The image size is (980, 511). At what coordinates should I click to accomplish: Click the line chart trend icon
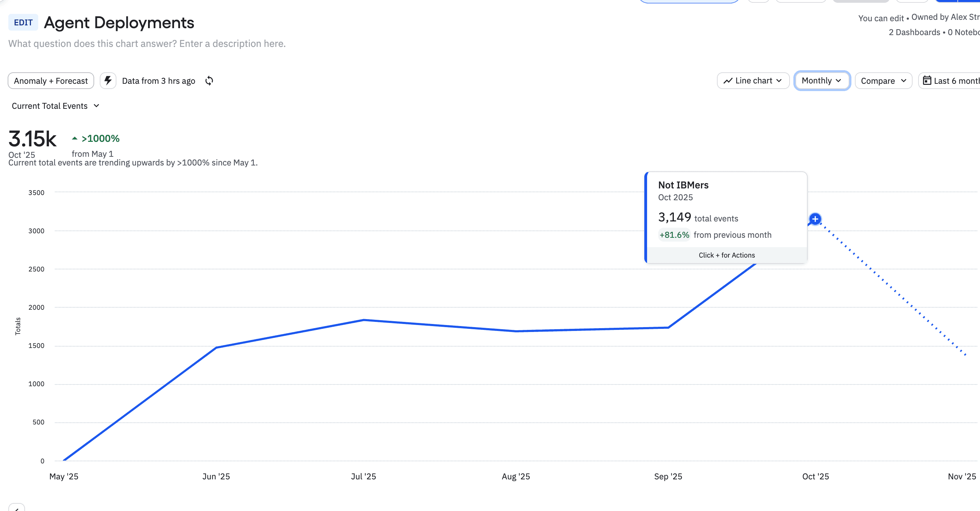(728, 81)
